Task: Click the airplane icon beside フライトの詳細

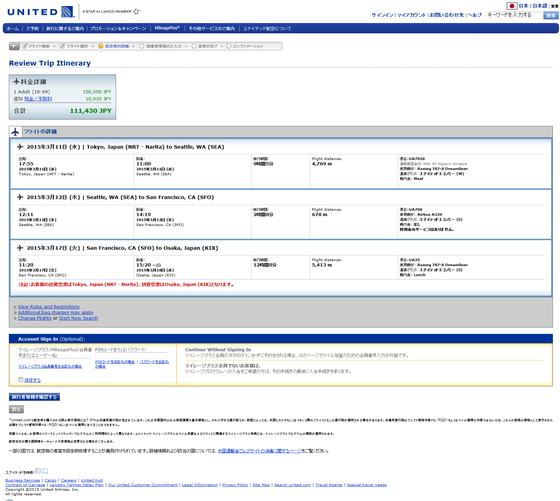Action: tap(15, 132)
